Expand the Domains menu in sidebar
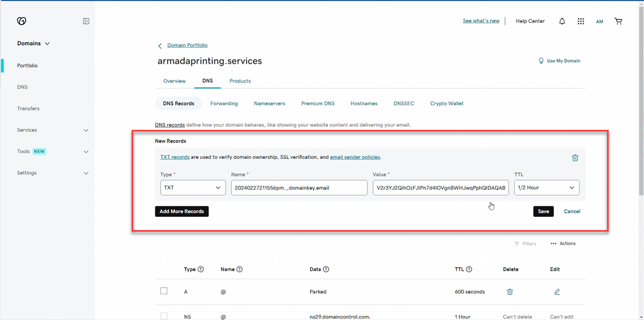The height and width of the screenshot is (320, 644). (33, 43)
